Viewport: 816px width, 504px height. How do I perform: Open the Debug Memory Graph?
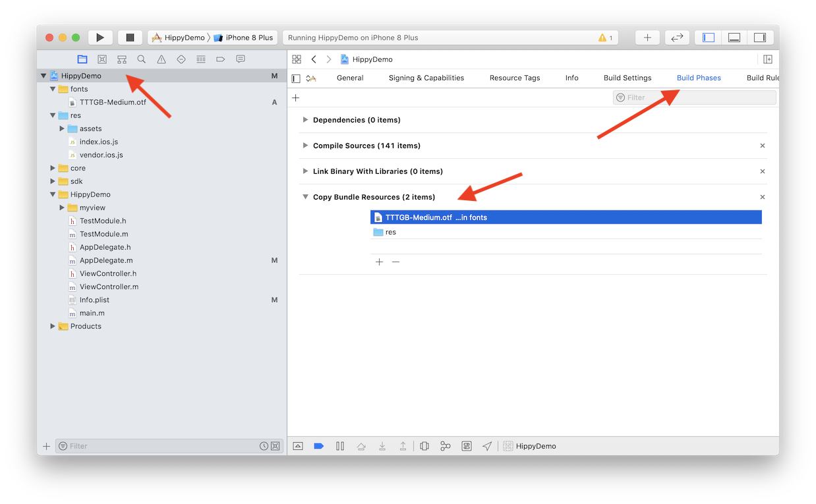tap(446, 446)
